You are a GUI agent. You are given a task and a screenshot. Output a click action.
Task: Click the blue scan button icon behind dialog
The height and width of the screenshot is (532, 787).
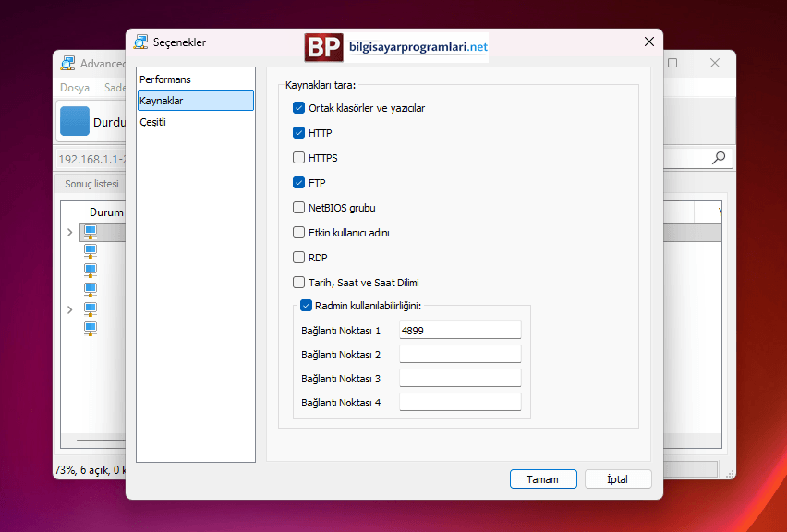click(x=75, y=121)
